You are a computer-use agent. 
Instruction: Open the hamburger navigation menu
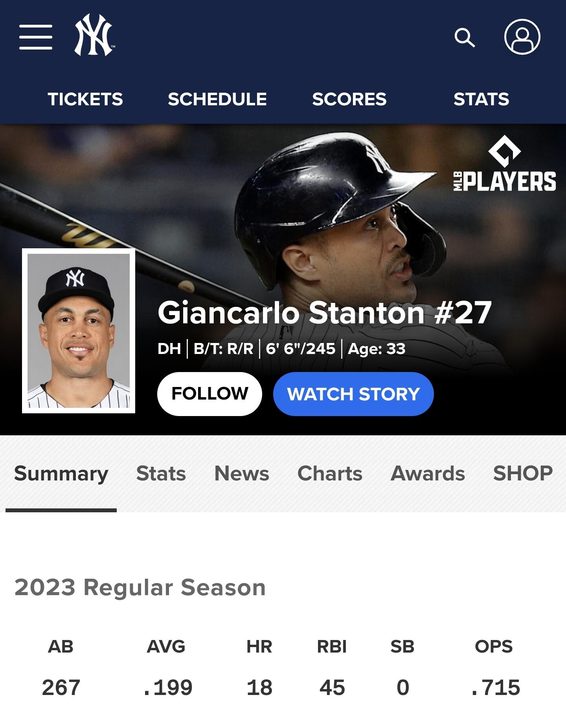[36, 37]
